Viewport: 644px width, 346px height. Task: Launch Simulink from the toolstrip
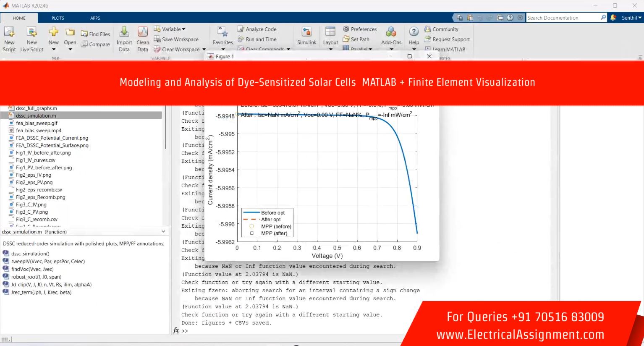(x=306, y=33)
